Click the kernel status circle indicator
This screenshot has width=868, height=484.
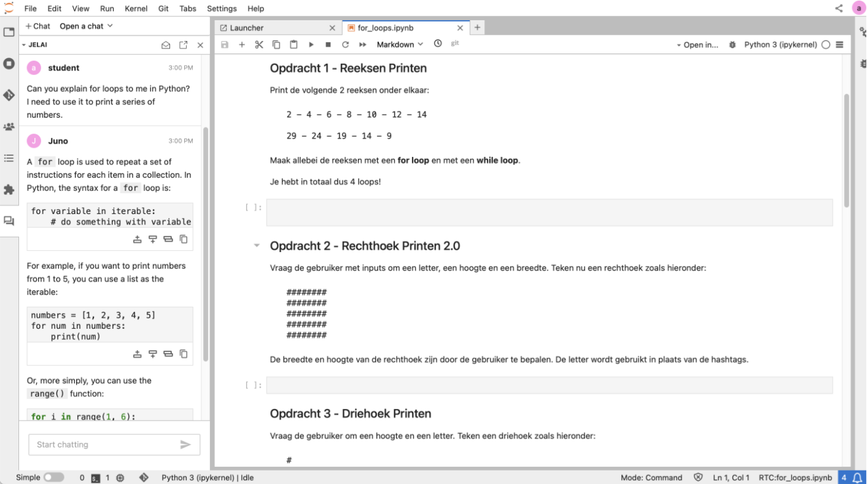tap(826, 45)
